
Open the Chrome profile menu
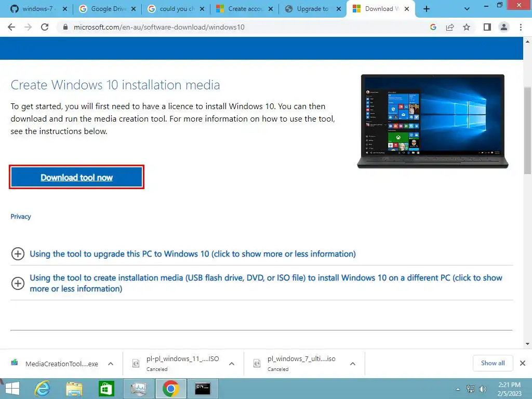pyautogui.click(x=504, y=27)
